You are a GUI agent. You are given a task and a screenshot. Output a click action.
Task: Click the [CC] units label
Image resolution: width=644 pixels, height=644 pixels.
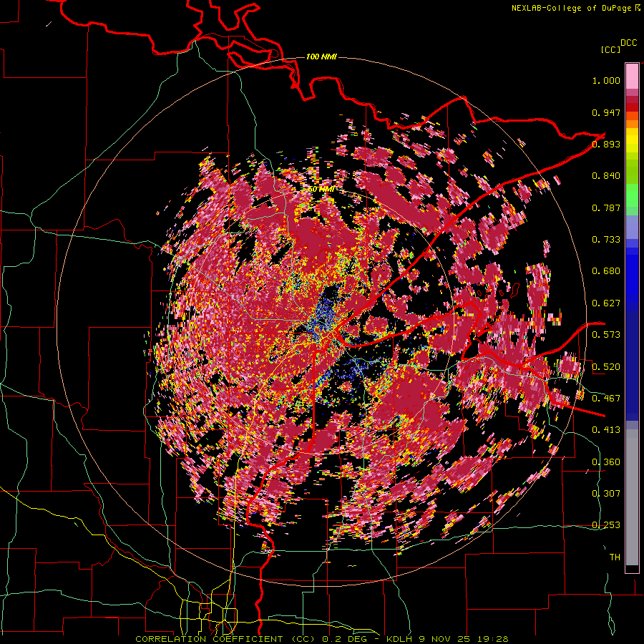coord(610,49)
